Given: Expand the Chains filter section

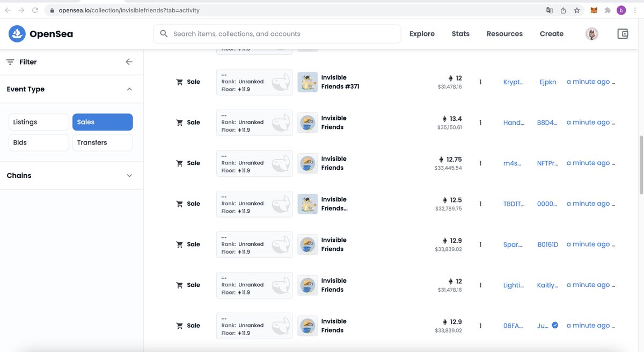Looking at the screenshot, I should pyautogui.click(x=129, y=176).
